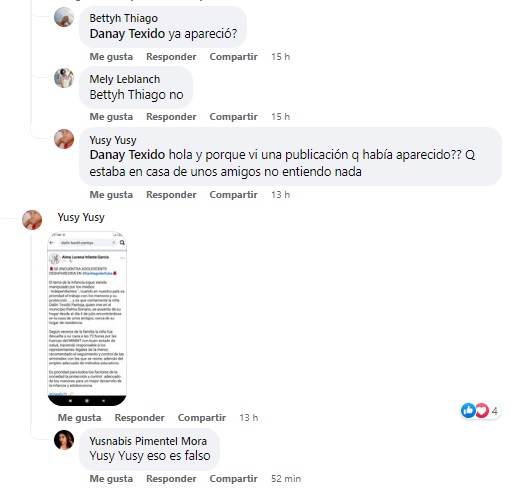Screen dimensions: 524x490
Task: Open the reaction count of 4
Action: pyautogui.click(x=495, y=410)
